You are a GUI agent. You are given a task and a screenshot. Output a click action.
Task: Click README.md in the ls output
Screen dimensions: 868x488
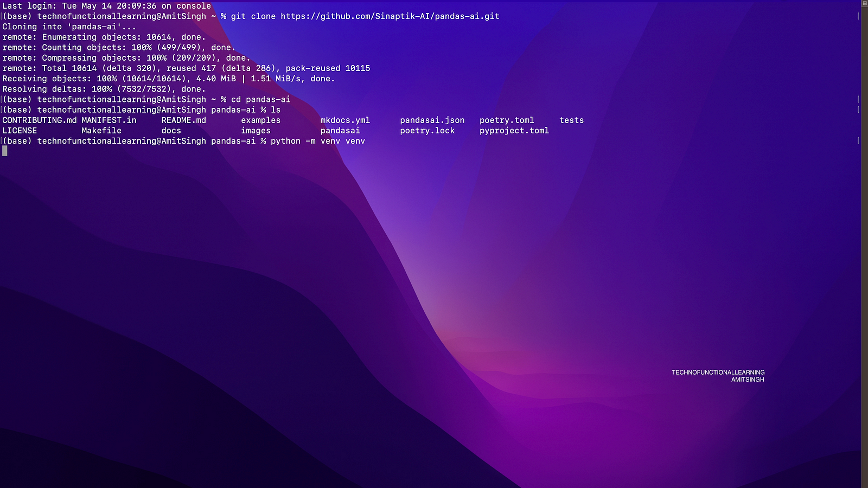click(183, 120)
